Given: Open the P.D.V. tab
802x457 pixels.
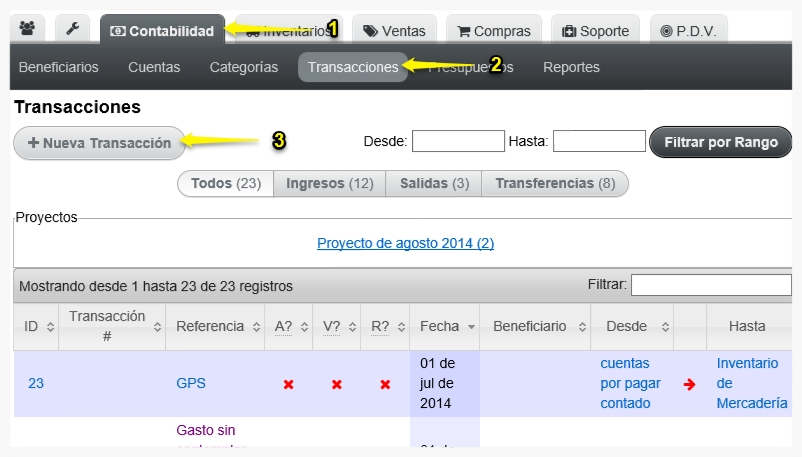Looking at the screenshot, I should 688,31.
